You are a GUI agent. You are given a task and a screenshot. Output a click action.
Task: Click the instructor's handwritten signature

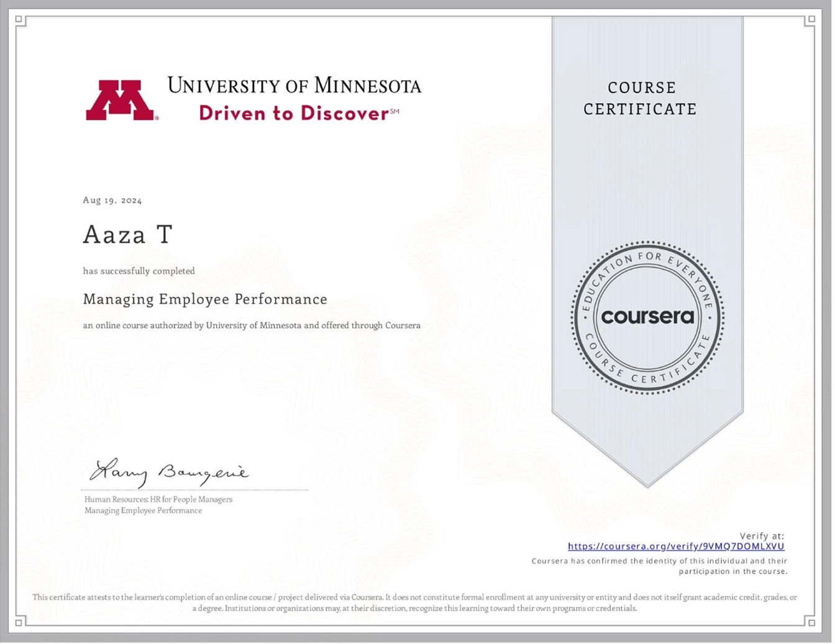pos(168,473)
